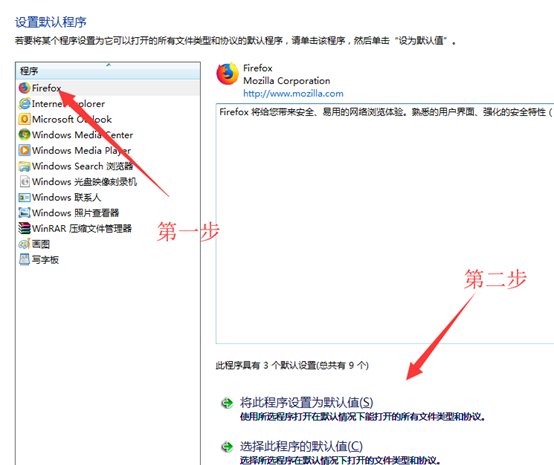Click the Windows Media Center icon
Viewport: 554px width, 465px height.
(x=24, y=134)
